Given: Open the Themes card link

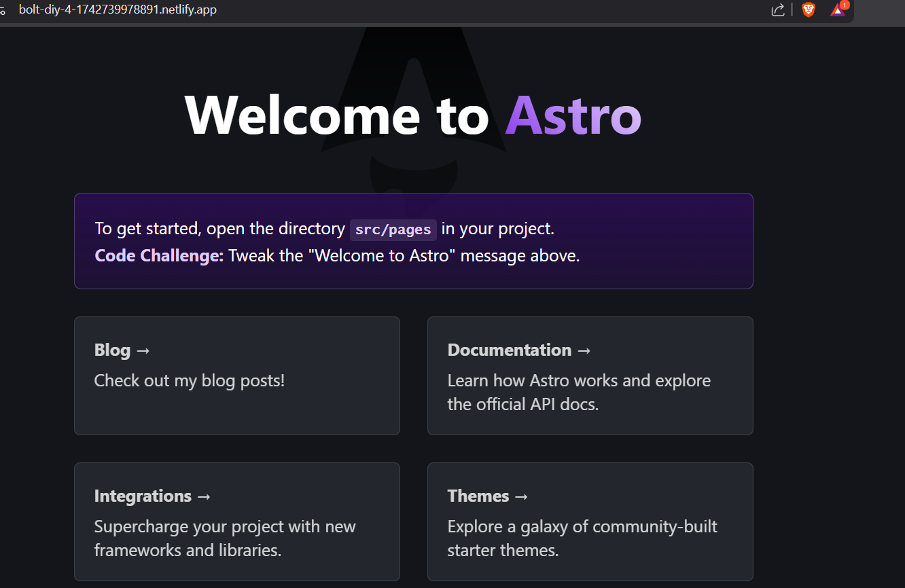Looking at the screenshot, I should [590, 521].
